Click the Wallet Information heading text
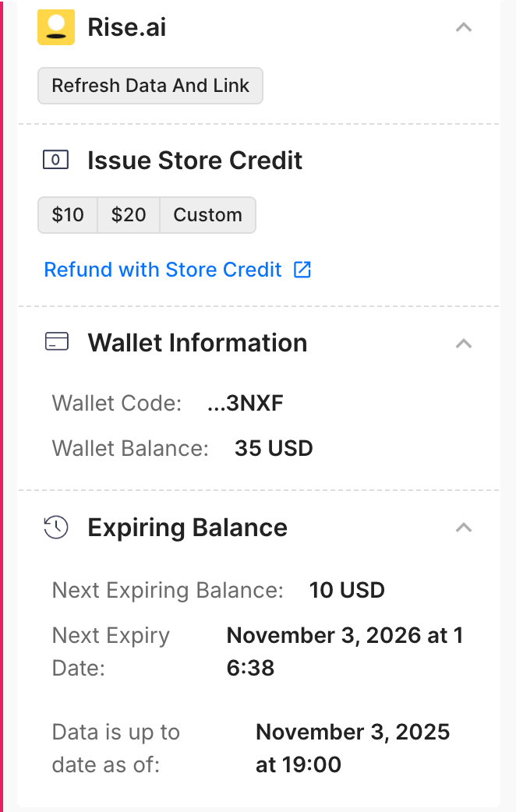 (197, 343)
